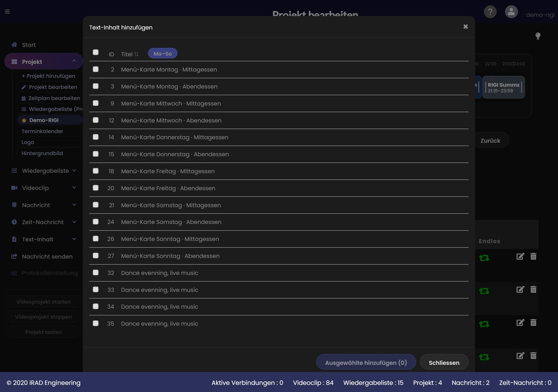Click Ausgewählte hinzufügen (0) button

(x=366, y=362)
